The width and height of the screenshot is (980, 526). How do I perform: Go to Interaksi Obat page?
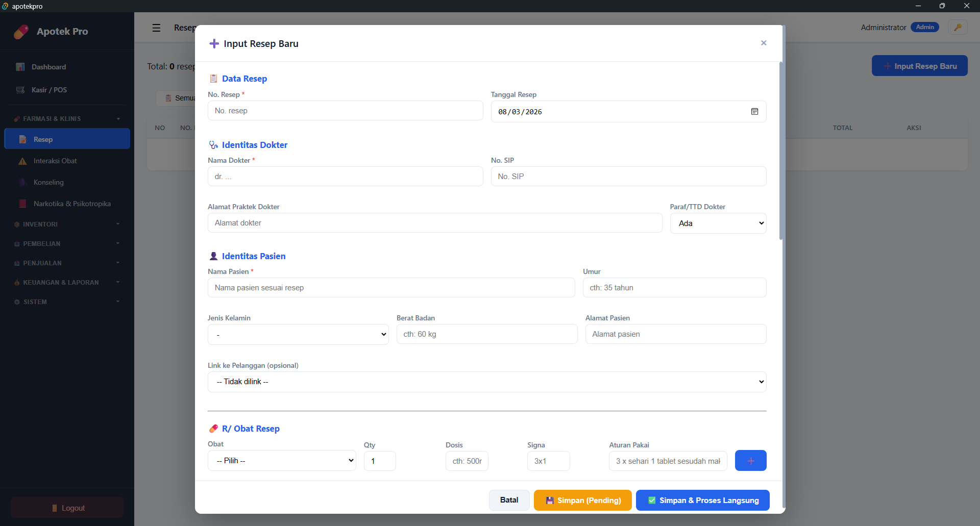coord(55,161)
